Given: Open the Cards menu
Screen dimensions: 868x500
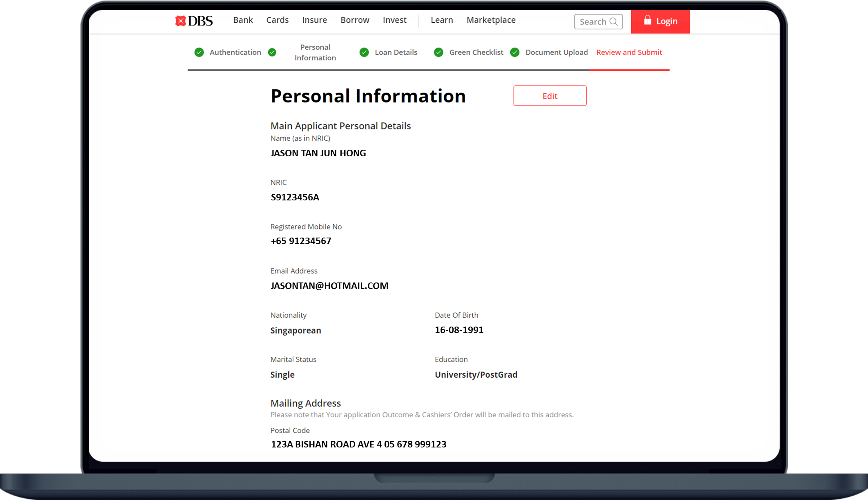Looking at the screenshot, I should pyautogui.click(x=277, y=20).
